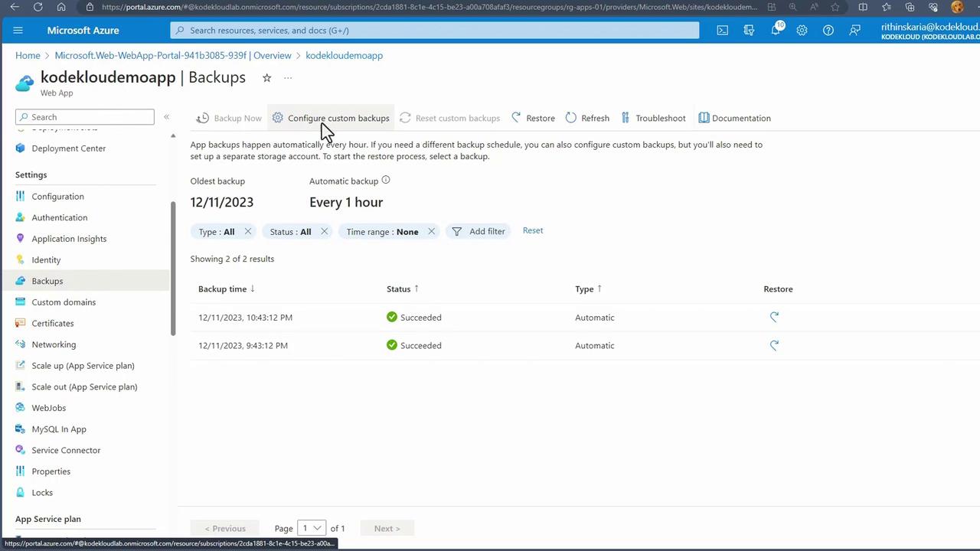Viewport: 980px width, 551px height.
Task: Open Troubleshoot from the toolbar
Action: (653, 118)
